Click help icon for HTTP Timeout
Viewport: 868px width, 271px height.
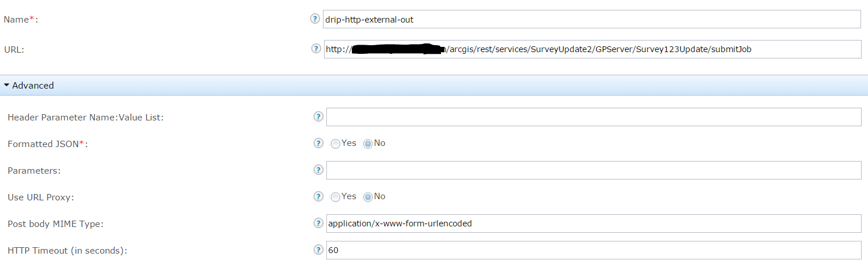tap(318, 250)
